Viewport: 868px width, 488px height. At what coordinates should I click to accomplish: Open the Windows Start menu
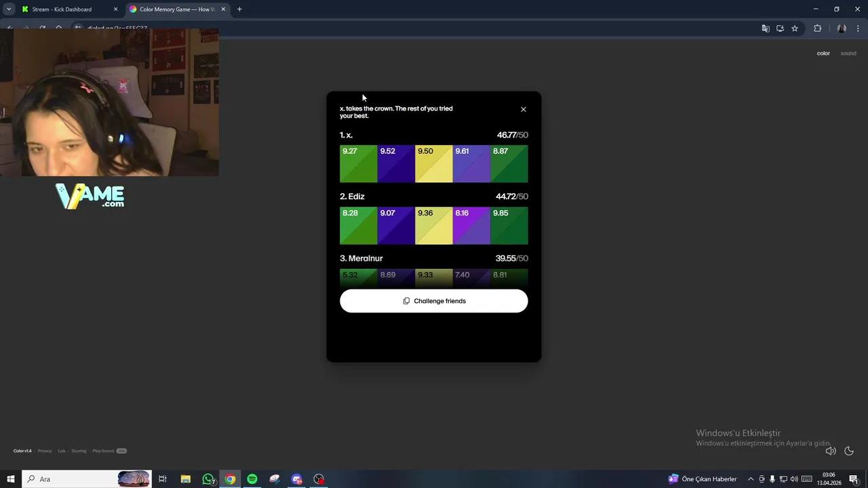coord(11,479)
